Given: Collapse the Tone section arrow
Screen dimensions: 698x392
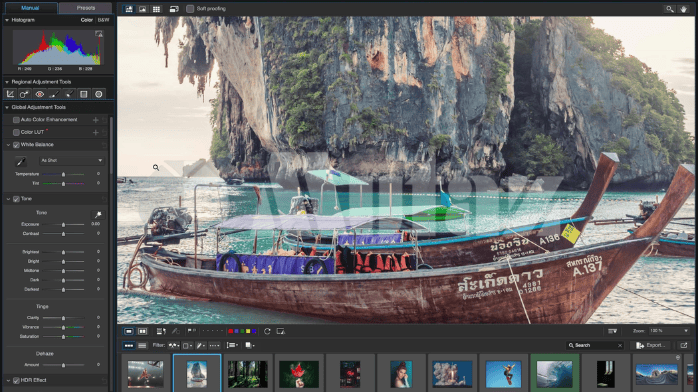Looking at the screenshot, I should (x=8, y=199).
